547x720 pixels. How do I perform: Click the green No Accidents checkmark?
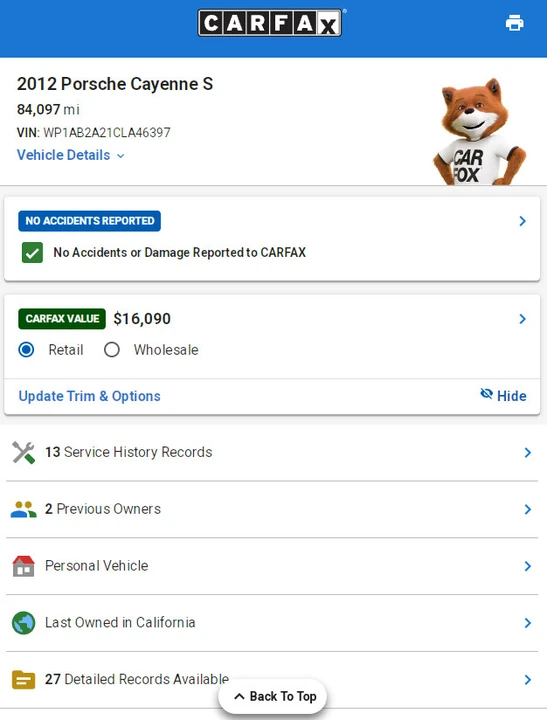[32, 253]
